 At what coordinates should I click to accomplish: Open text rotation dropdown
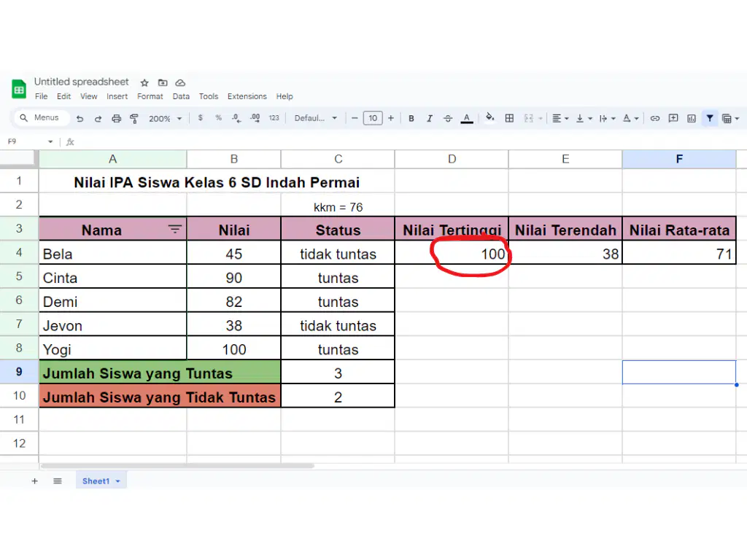click(630, 118)
